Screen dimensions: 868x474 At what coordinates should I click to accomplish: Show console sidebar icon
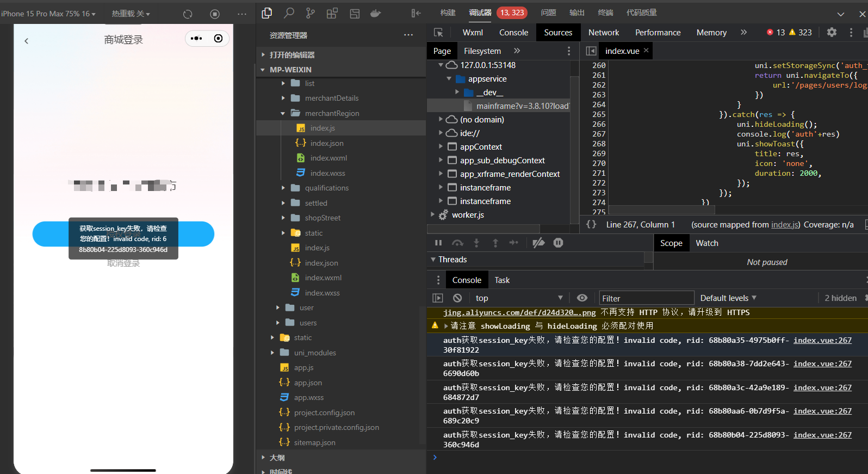click(x=438, y=298)
